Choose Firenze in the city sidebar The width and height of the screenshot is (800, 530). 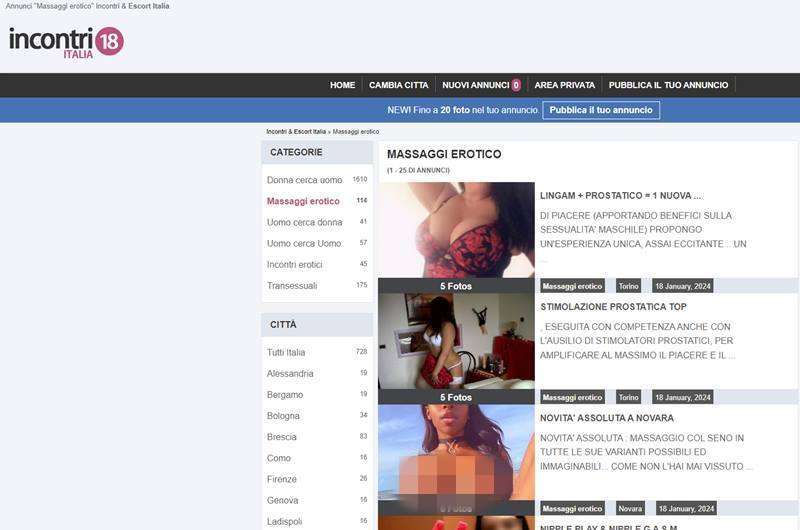click(282, 479)
